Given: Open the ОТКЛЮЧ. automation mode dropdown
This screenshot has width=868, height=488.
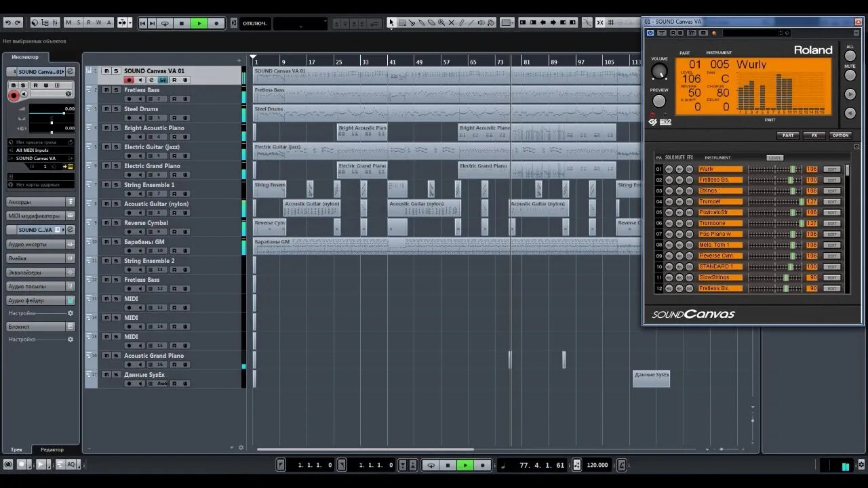Looking at the screenshot, I should [x=256, y=23].
